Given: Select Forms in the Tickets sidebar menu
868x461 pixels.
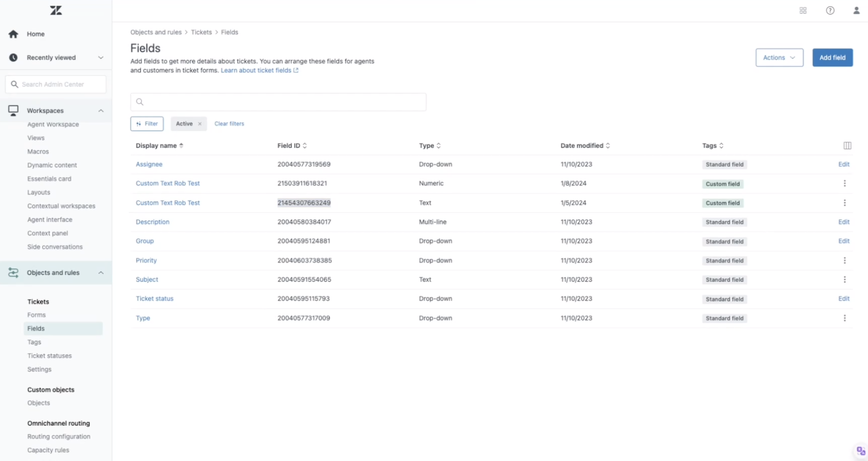Looking at the screenshot, I should coord(36,314).
